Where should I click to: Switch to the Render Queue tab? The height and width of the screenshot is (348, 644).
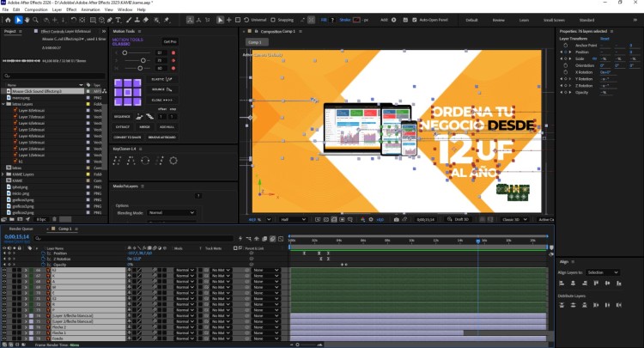(x=21, y=229)
